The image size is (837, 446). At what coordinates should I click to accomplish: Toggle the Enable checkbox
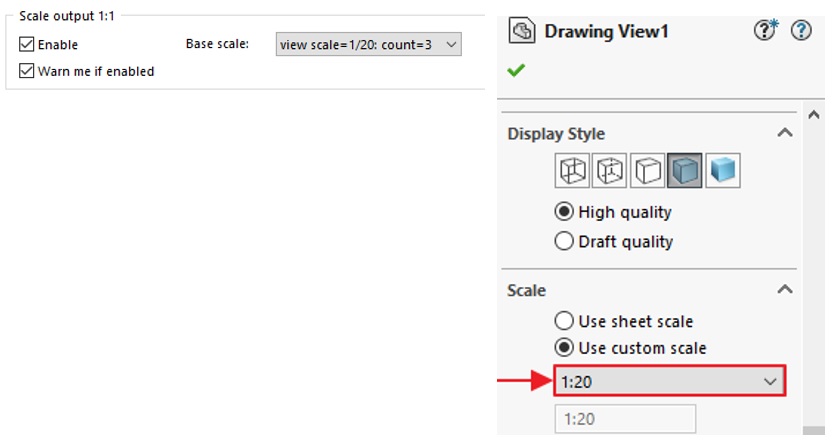coord(27,44)
